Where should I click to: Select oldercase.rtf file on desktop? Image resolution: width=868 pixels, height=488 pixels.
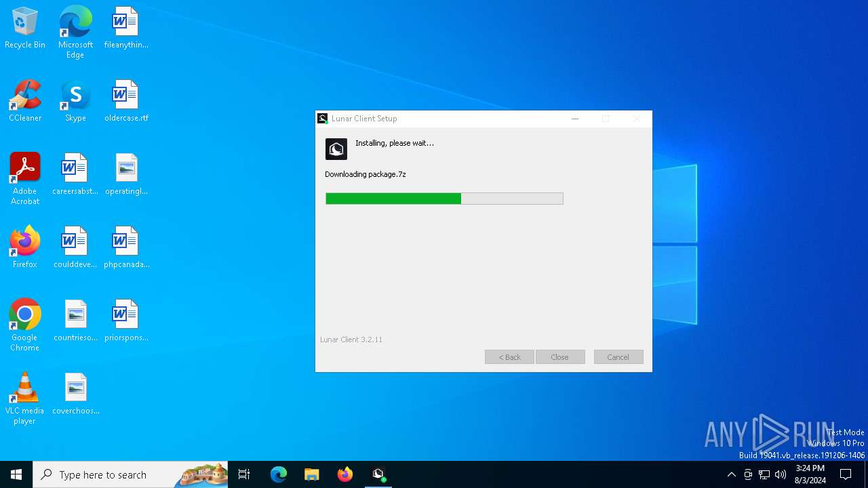pyautogui.click(x=126, y=101)
